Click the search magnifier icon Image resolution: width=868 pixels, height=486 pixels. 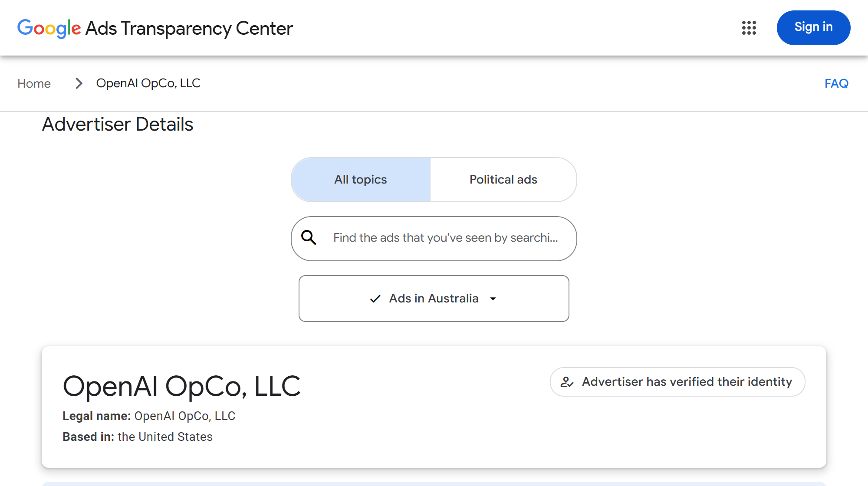309,238
